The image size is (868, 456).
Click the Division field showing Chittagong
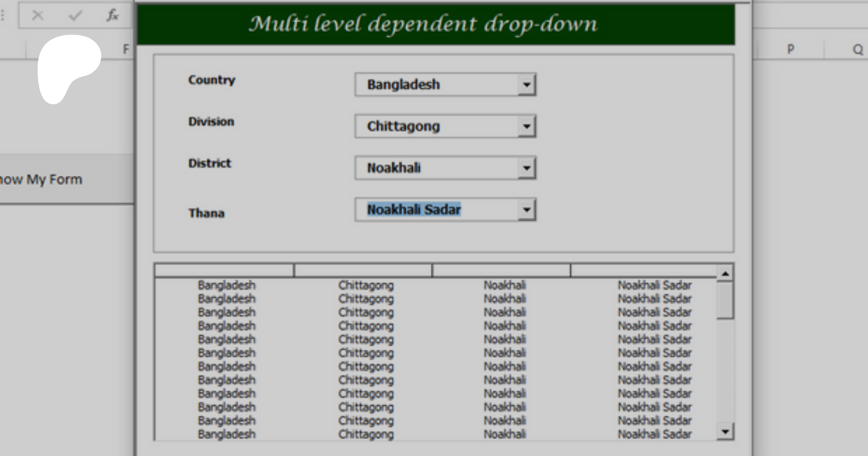click(x=436, y=126)
